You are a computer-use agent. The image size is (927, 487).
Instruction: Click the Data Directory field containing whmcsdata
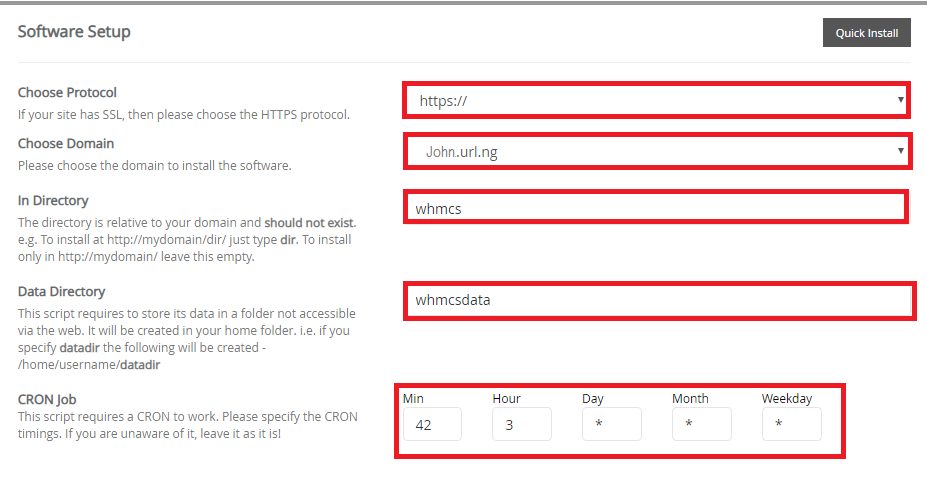pos(658,300)
